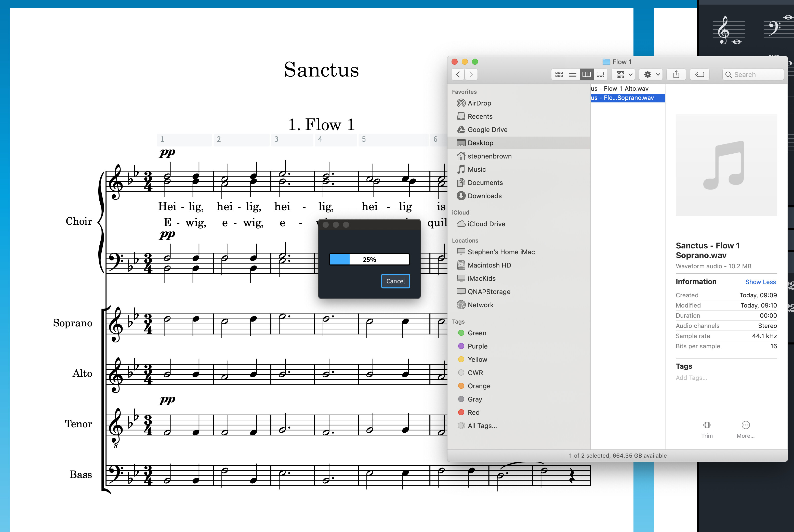
Task: Open Downloads in the Finder sidebar
Action: pyautogui.click(x=484, y=196)
